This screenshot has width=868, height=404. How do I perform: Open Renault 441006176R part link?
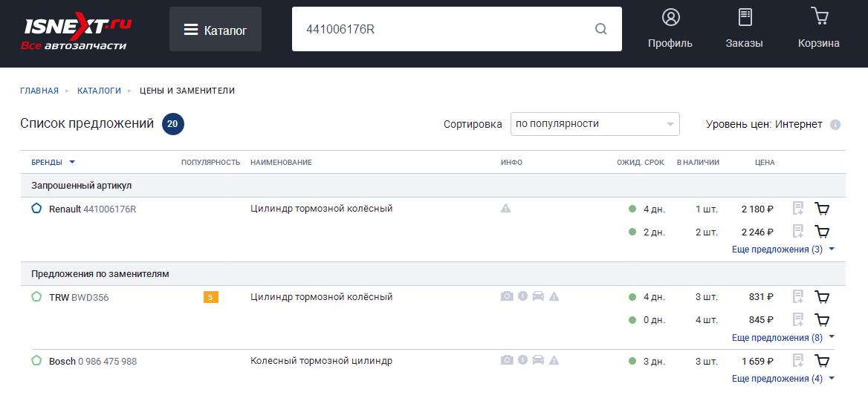tap(92, 209)
